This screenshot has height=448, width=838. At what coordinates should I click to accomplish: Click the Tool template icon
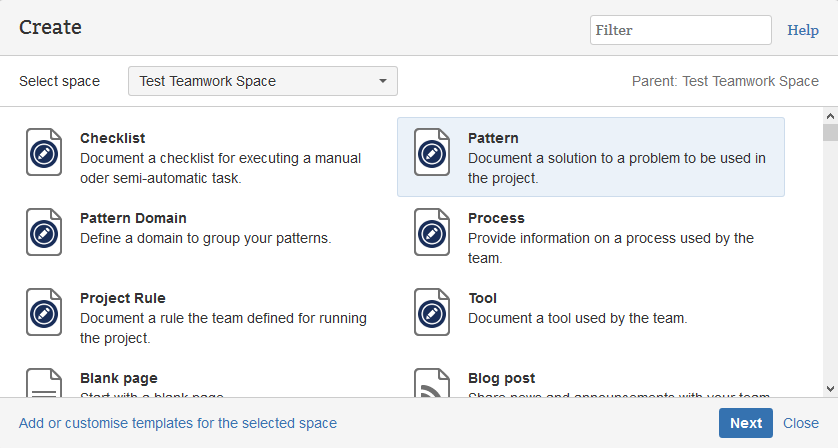[431, 312]
